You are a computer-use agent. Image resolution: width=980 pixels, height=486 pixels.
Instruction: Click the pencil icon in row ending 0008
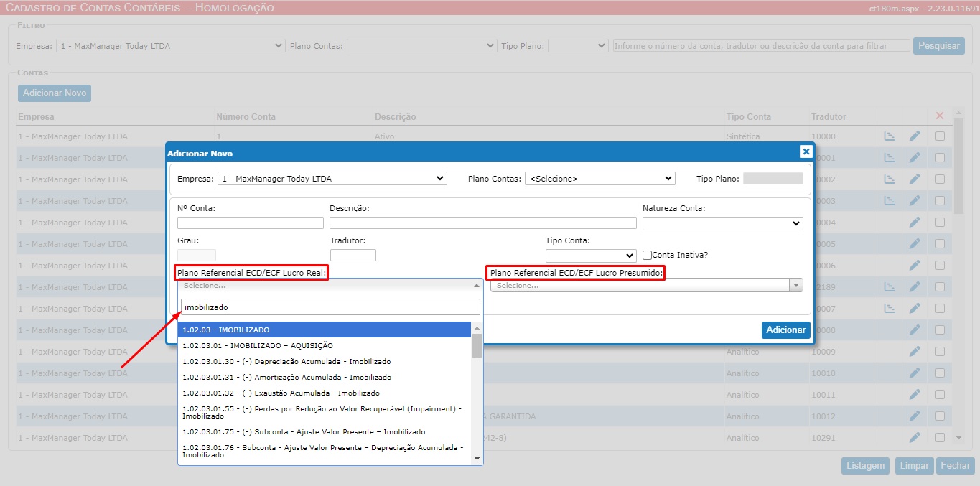coord(915,330)
